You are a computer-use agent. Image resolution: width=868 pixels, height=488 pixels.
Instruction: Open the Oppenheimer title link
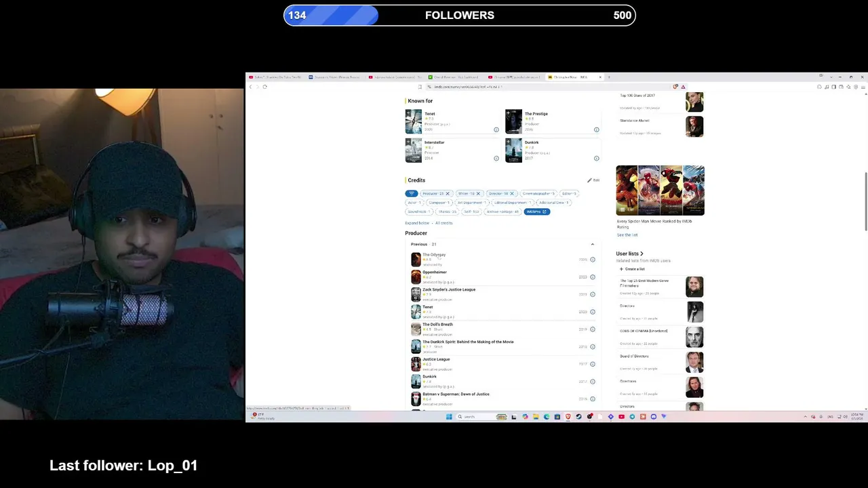pyautogui.click(x=435, y=272)
